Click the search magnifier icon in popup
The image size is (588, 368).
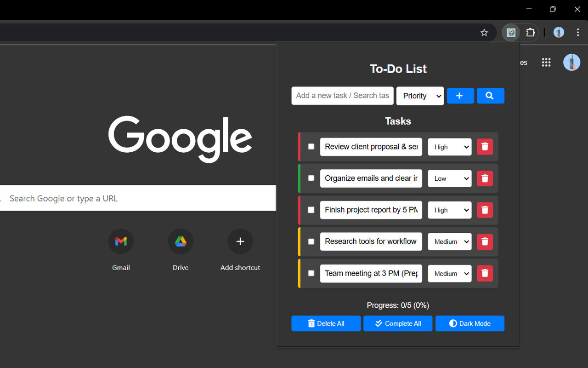tap(490, 96)
